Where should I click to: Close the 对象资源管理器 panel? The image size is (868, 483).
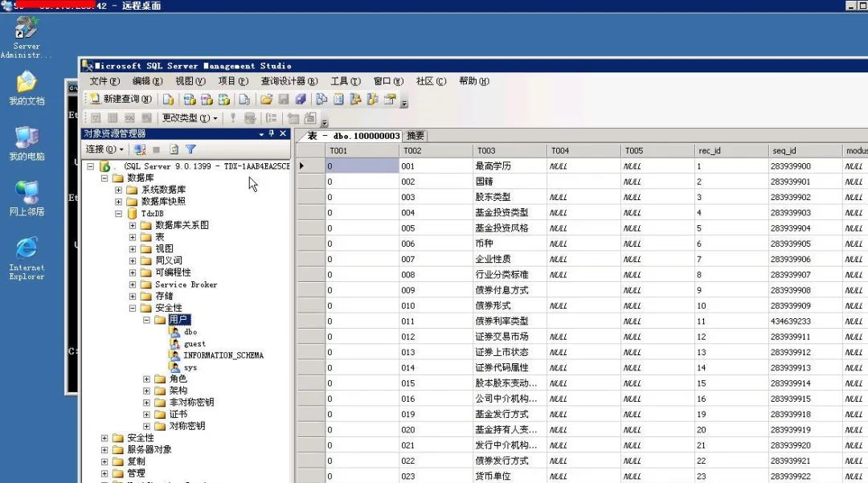coord(283,133)
